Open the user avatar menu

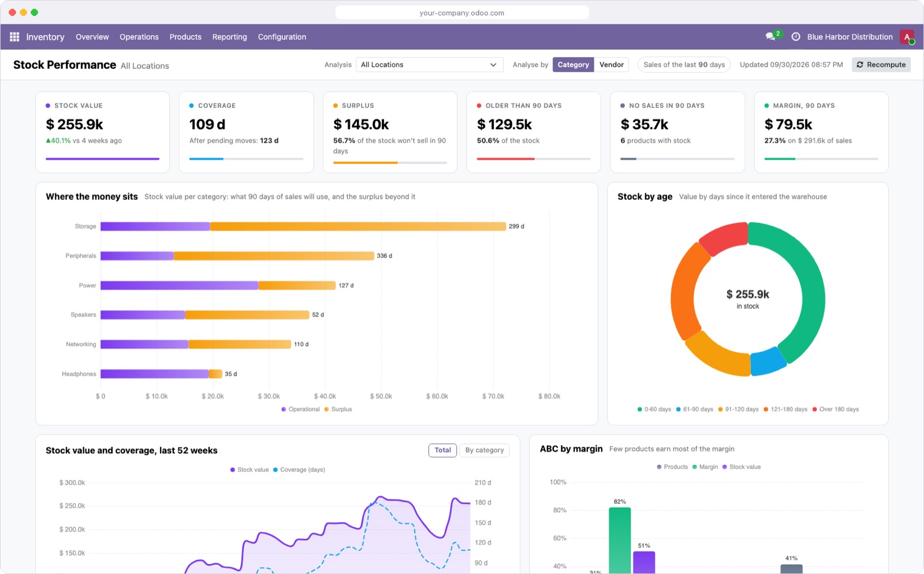point(907,37)
